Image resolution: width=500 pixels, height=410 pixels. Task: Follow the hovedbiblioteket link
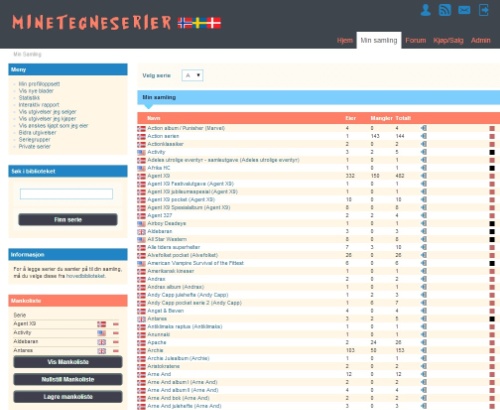click(x=86, y=276)
